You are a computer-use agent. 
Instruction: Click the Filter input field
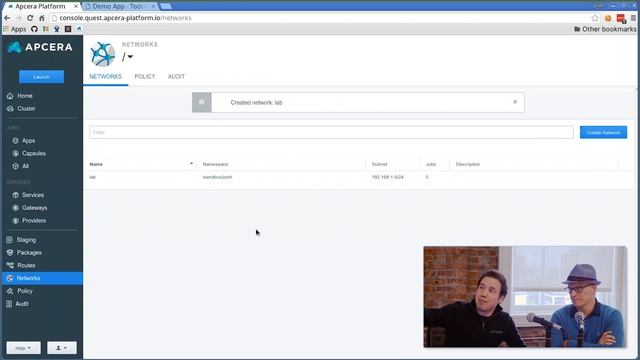tap(331, 132)
